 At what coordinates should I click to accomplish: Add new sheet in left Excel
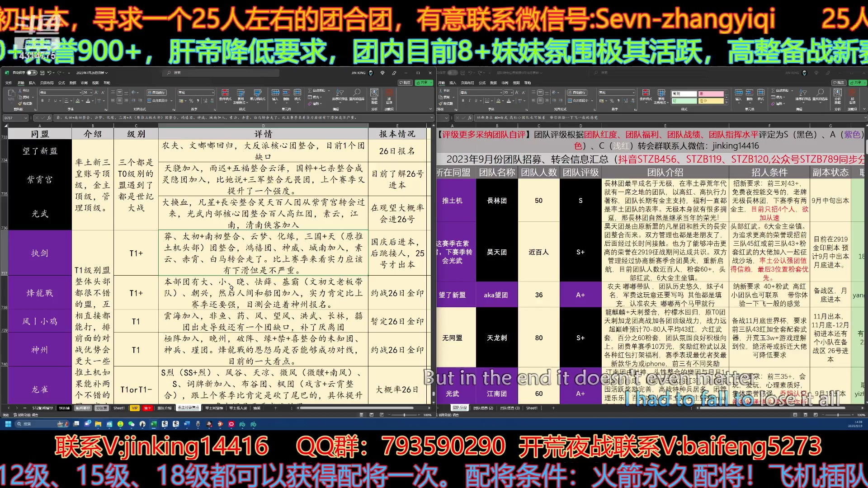276,408
